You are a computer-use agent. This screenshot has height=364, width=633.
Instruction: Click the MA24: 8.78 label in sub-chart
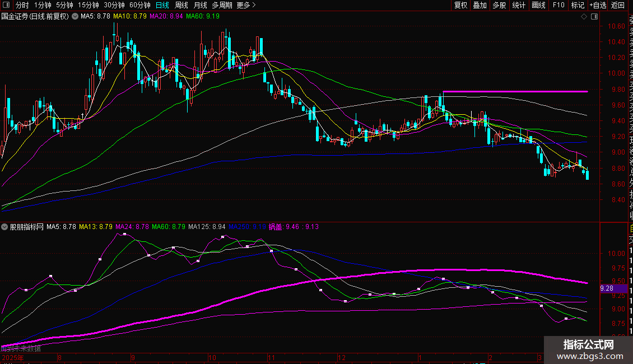[132, 227]
